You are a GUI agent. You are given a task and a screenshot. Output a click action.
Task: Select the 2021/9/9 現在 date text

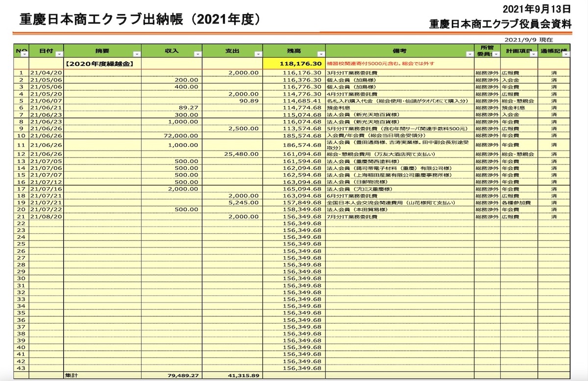click(529, 40)
